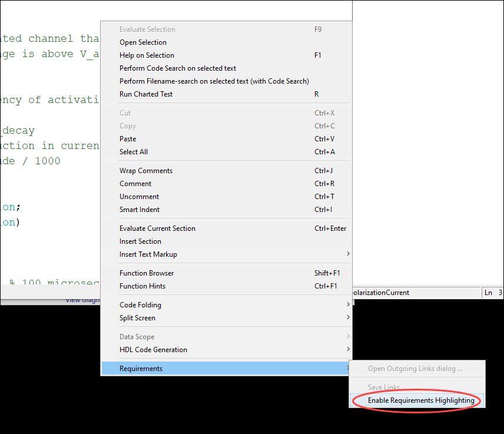Expand the Code Folding submenu

tap(140, 305)
